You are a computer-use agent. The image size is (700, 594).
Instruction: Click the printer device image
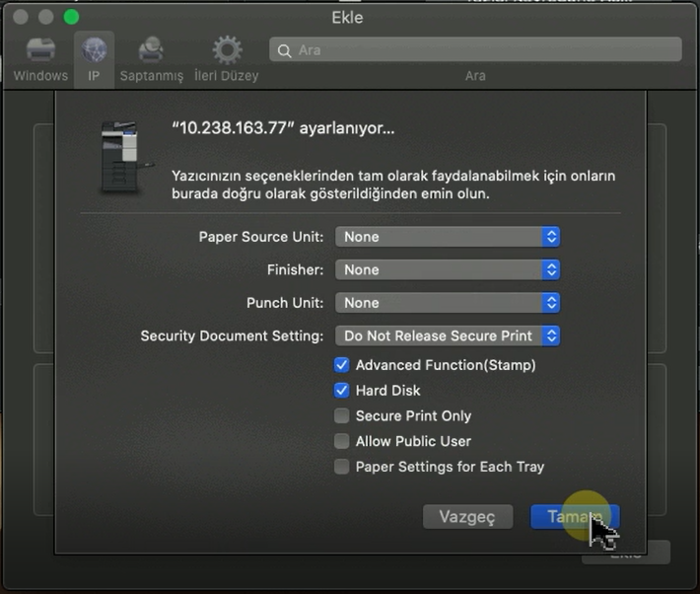pyautogui.click(x=127, y=156)
